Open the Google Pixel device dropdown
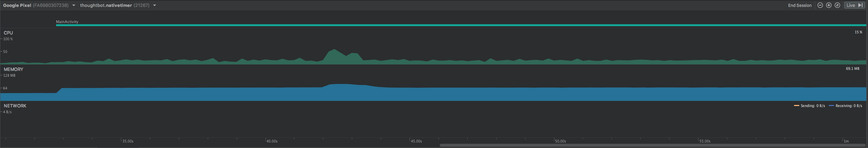This screenshot has width=868, height=148. point(39,5)
